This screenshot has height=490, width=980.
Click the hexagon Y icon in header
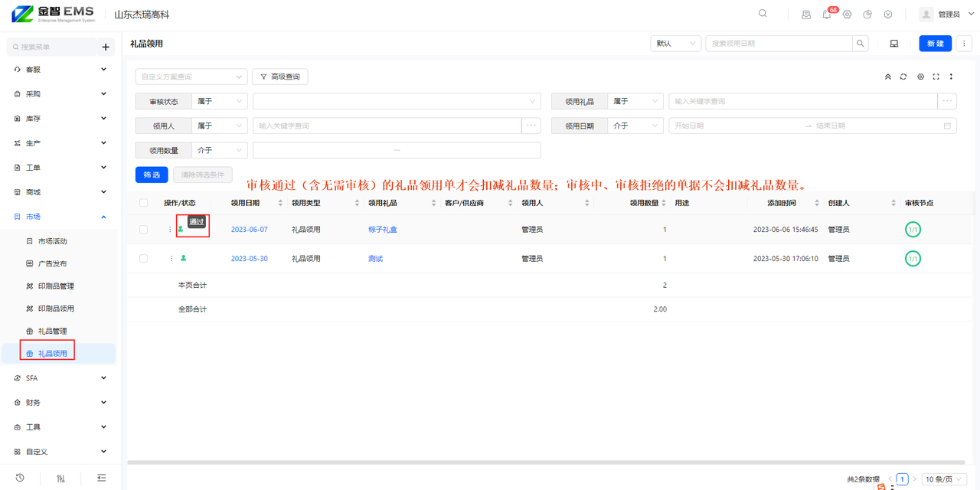click(x=888, y=15)
